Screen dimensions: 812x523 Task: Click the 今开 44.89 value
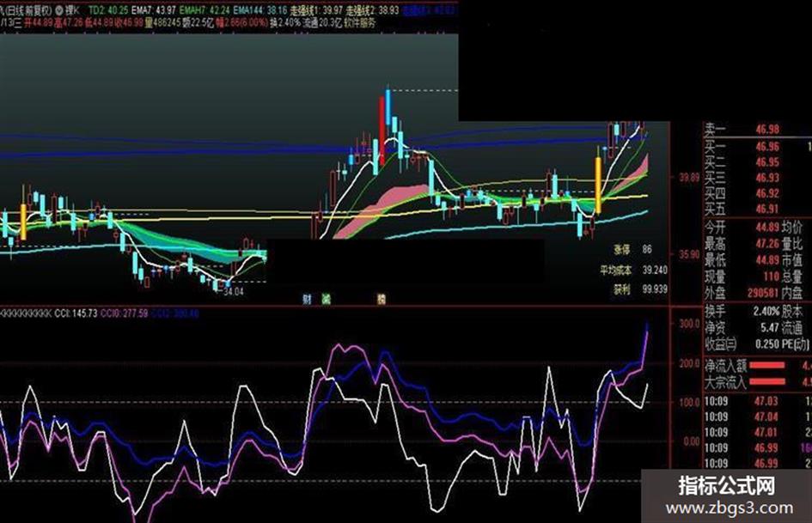click(x=767, y=228)
